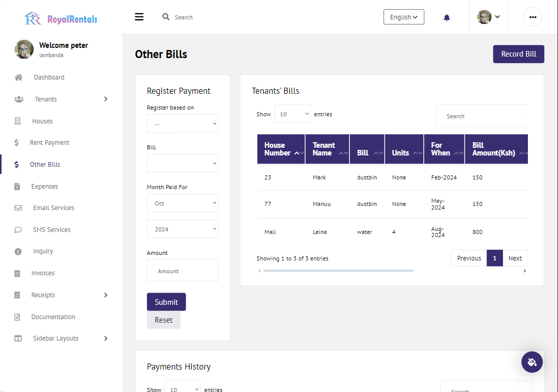
Task: Sort by Units column
Action: (x=404, y=149)
